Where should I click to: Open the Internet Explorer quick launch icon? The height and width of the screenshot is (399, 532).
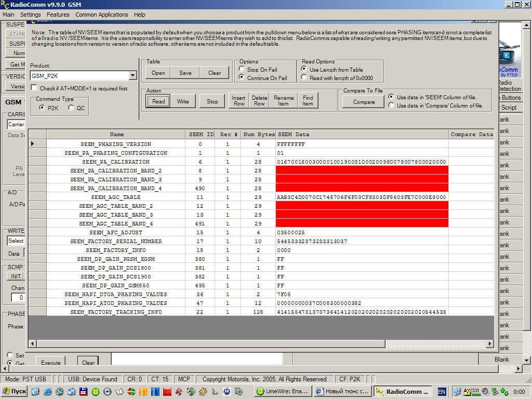tap(47, 392)
